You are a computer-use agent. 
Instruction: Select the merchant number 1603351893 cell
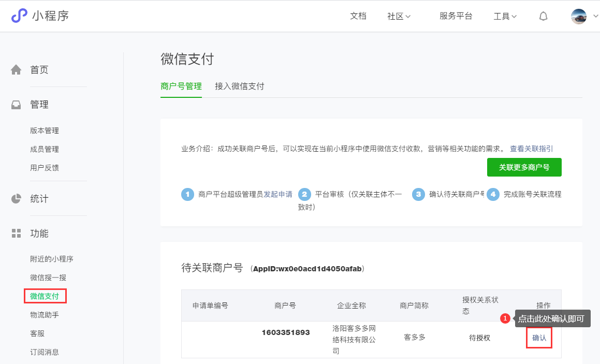[x=286, y=332]
